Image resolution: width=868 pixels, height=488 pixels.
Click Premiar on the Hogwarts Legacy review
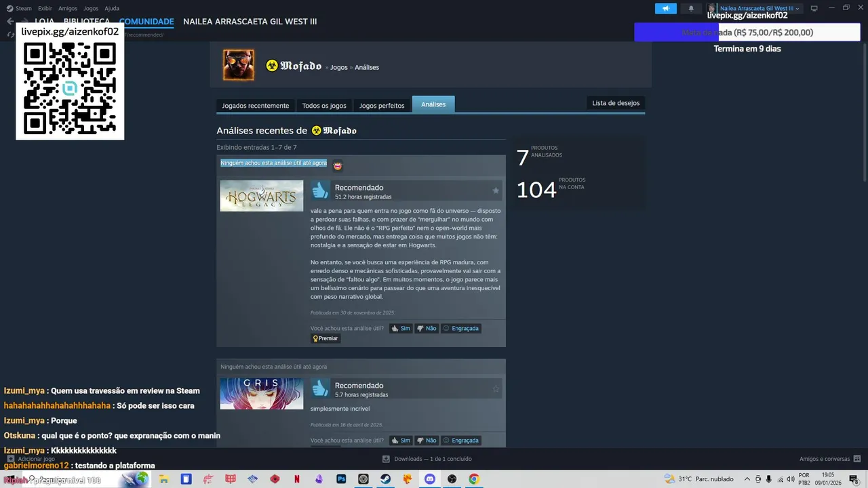pyautogui.click(x=325, y=338)
